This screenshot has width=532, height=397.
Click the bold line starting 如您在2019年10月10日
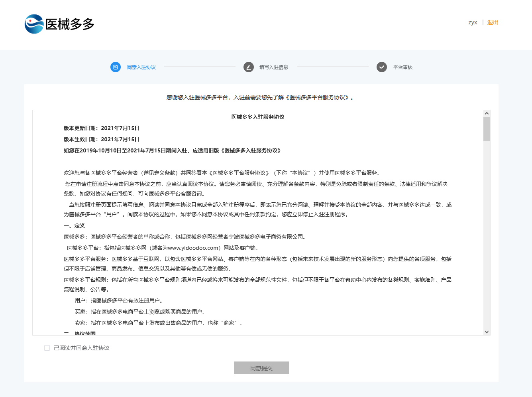click(x=173, y=150)
